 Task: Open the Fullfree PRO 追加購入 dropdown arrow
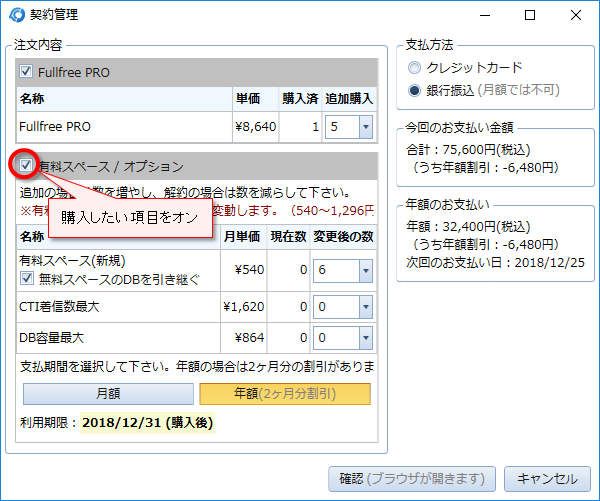click(366, 127)
